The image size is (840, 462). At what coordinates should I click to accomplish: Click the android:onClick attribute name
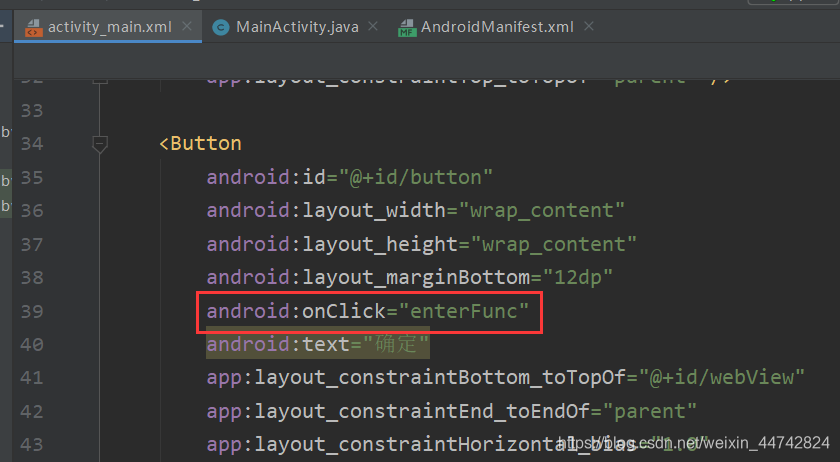(296, 311)
